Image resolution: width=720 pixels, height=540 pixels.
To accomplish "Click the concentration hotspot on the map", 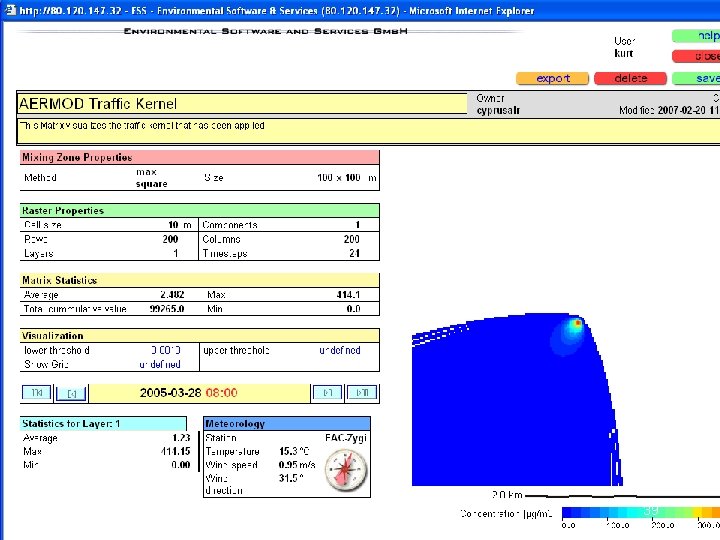I will pos(577,324).
